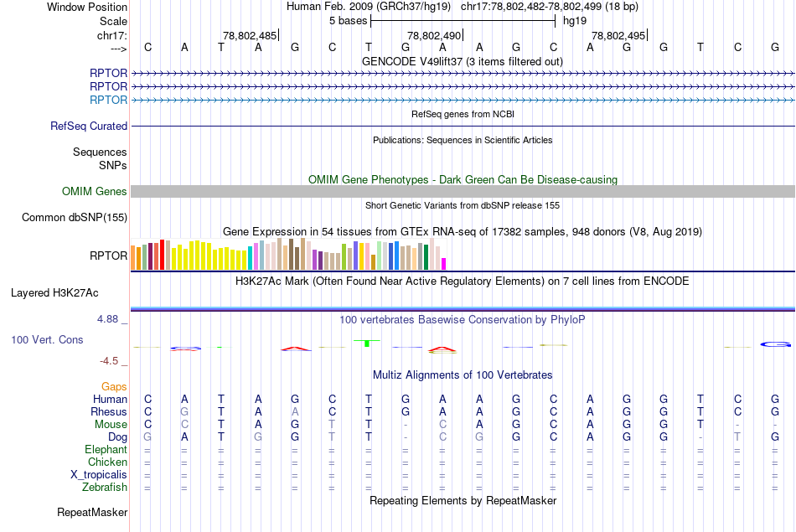
Task: Open Multiz Alignments of 100 Vertebrates title
Action: (463, 375)
